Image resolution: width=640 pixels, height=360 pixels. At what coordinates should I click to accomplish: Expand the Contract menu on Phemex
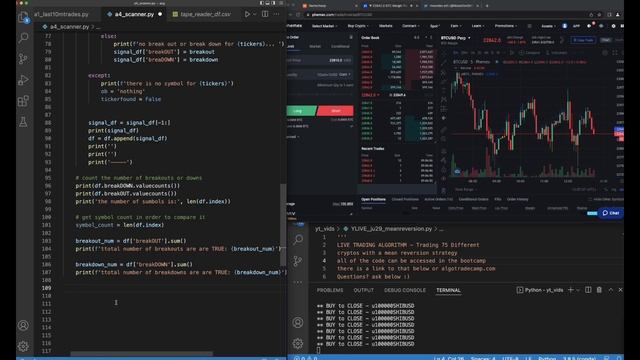[x=410, y=26]
